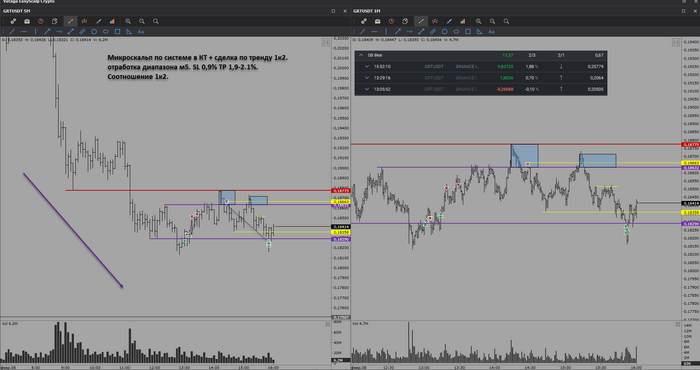
Task: Select the diagonal arrow tool in GRTUSDT 5M window
Action: coord(47,32)
